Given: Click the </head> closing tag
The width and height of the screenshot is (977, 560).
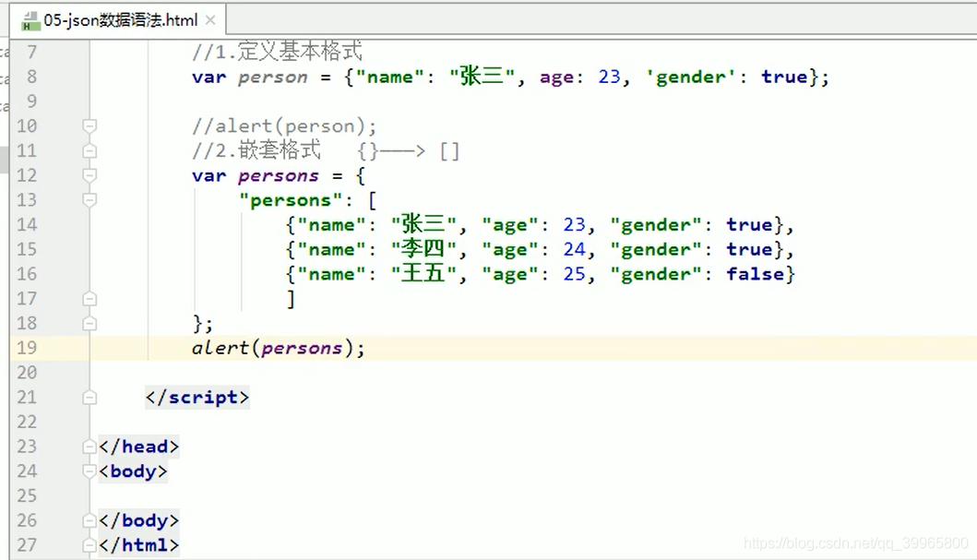Looking at the screenshot, I should click(139, 447).
